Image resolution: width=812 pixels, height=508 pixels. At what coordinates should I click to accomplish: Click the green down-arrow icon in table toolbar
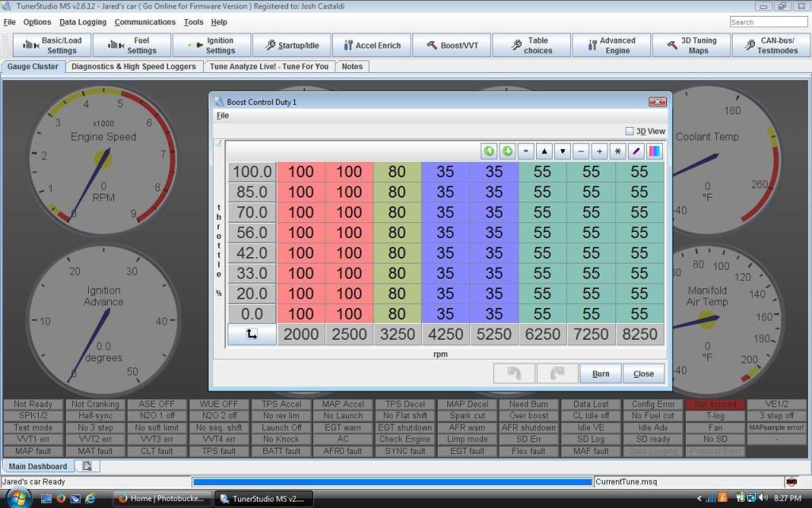tap(507, 151)
